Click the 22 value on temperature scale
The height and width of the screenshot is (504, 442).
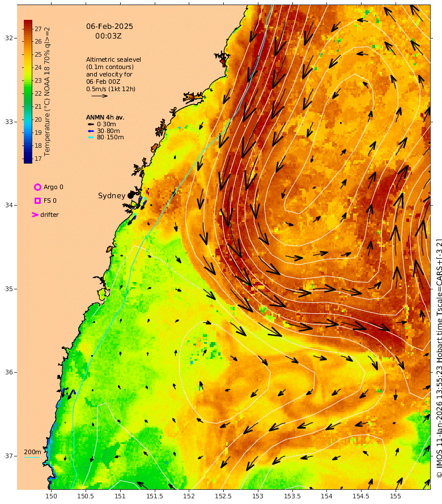pos(39,93)
